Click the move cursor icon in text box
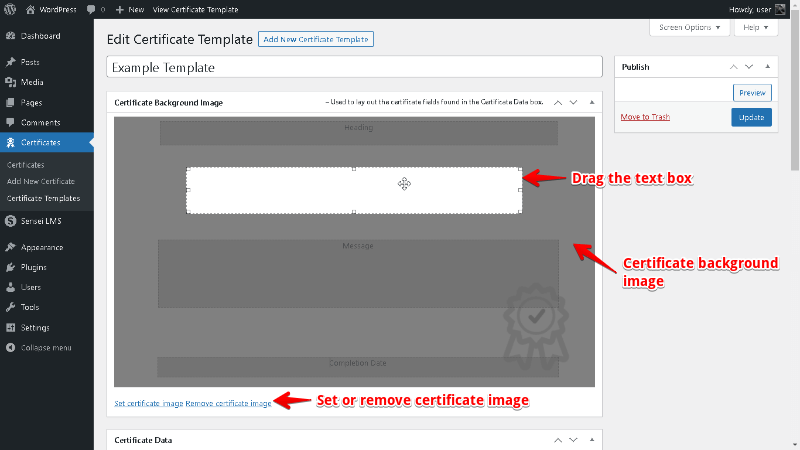The image size is (800, 450). [x=405, y=184]
